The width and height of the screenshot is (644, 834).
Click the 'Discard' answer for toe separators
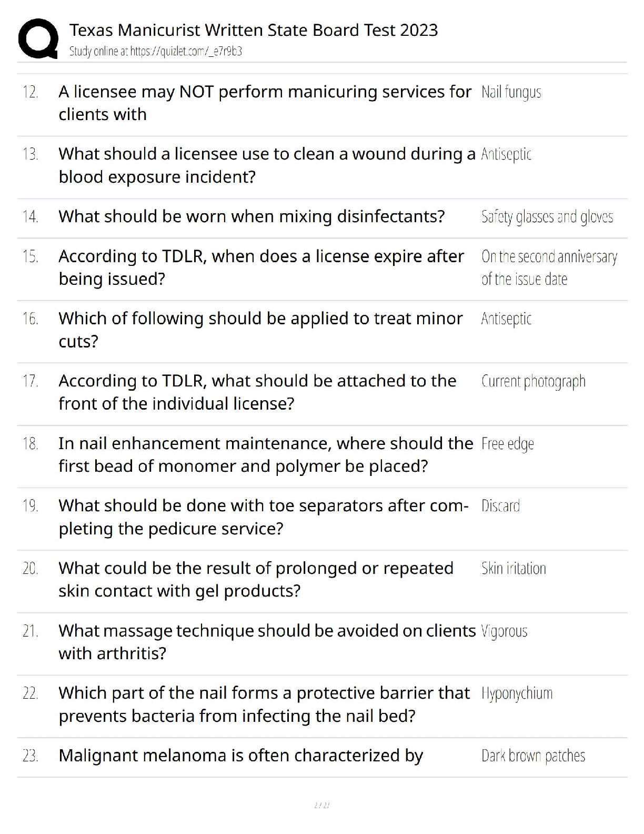[500, 506]
